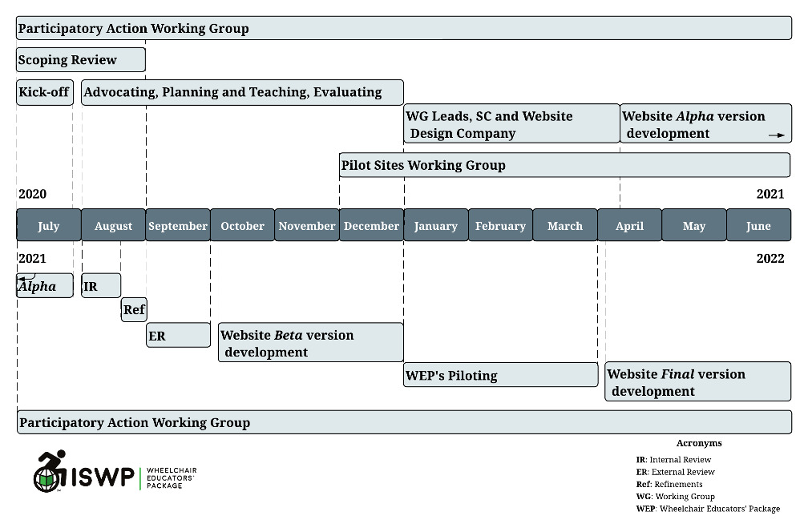Viewport: 808px width, 532px height.
Task: Select the bottom Participatory Action Working Group bar
Action: pos(404,422)
